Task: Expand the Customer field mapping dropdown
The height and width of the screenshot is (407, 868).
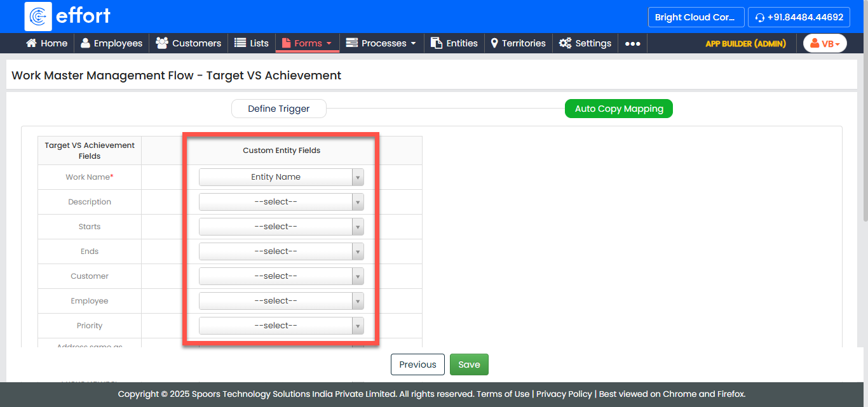Action: pyautogui.click(x=281, y=276)
